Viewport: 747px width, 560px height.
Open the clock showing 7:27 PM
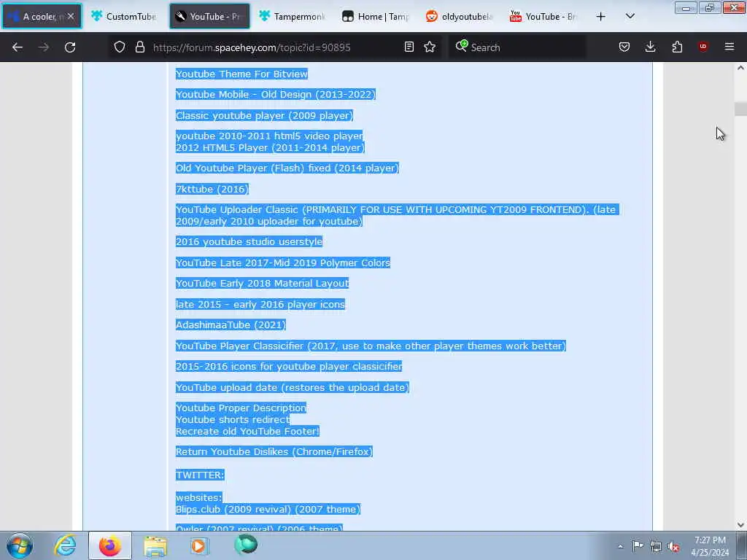[x=710, y=546]
